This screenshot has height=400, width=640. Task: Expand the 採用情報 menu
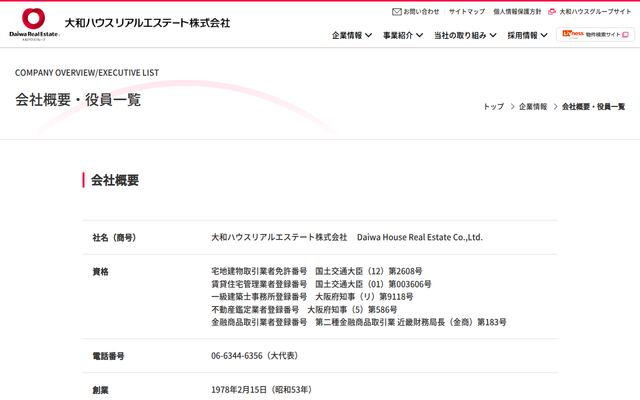tap(527, 36)
